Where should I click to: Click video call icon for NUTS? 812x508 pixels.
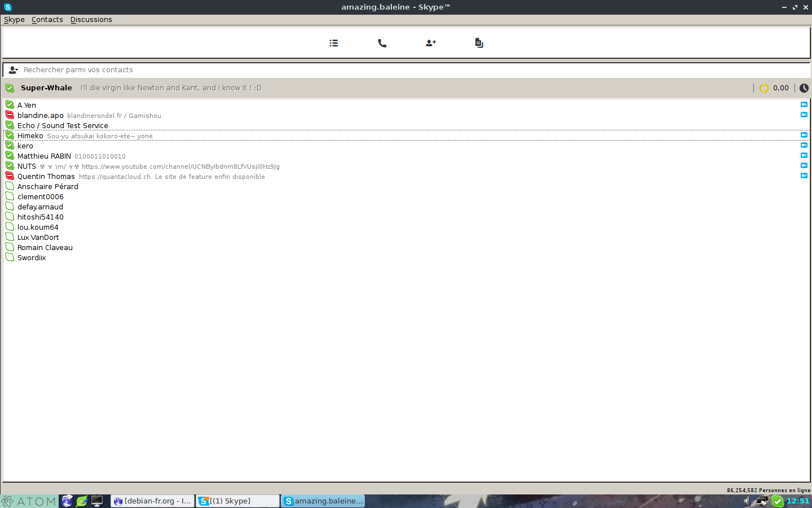tap(804, 165)
